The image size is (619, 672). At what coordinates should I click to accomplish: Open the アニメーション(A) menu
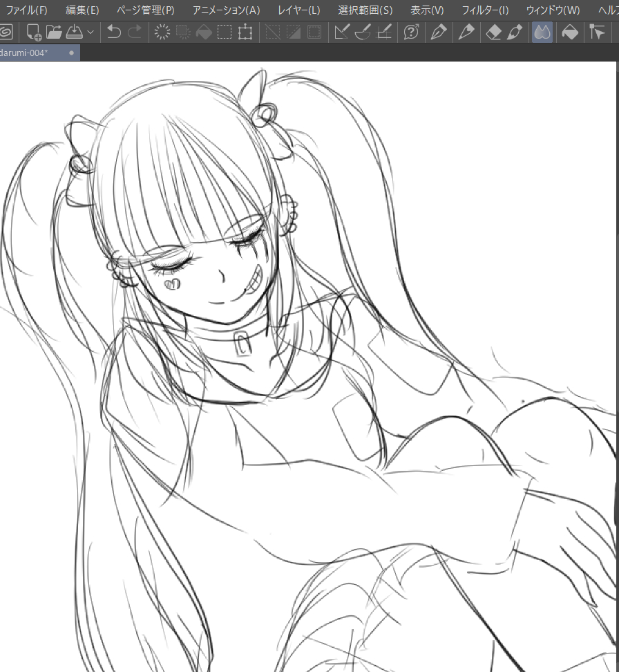(x=226, y=10)
